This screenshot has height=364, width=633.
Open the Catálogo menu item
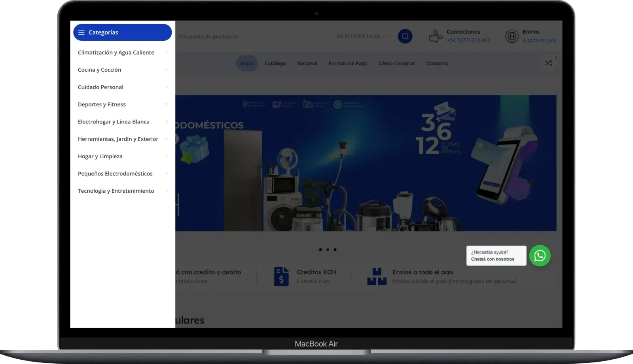click(275, 63)
